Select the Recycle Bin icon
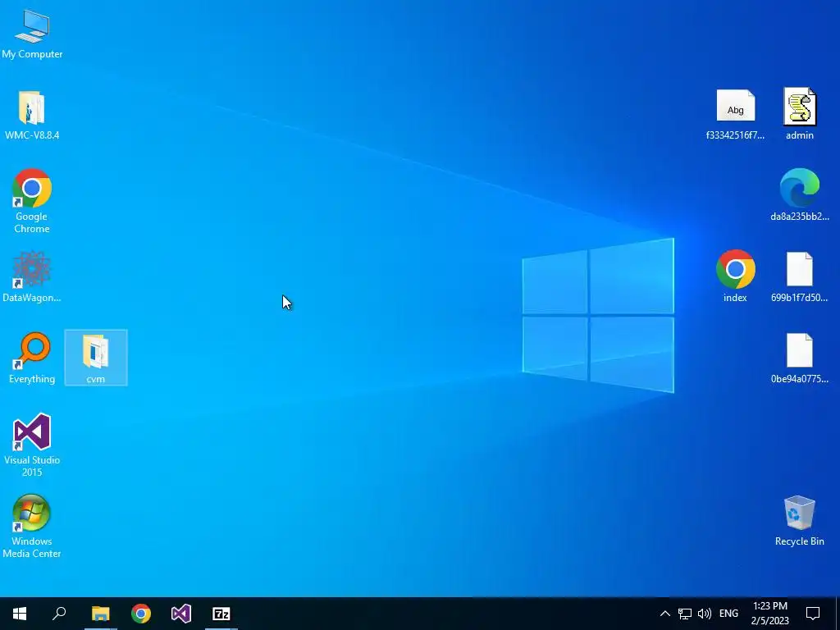840x630 pixels. (x=800, y=521)
